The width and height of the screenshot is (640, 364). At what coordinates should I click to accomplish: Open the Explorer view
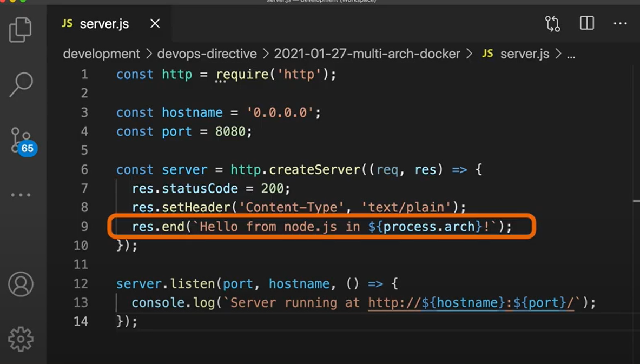click(x=21, y=30)
